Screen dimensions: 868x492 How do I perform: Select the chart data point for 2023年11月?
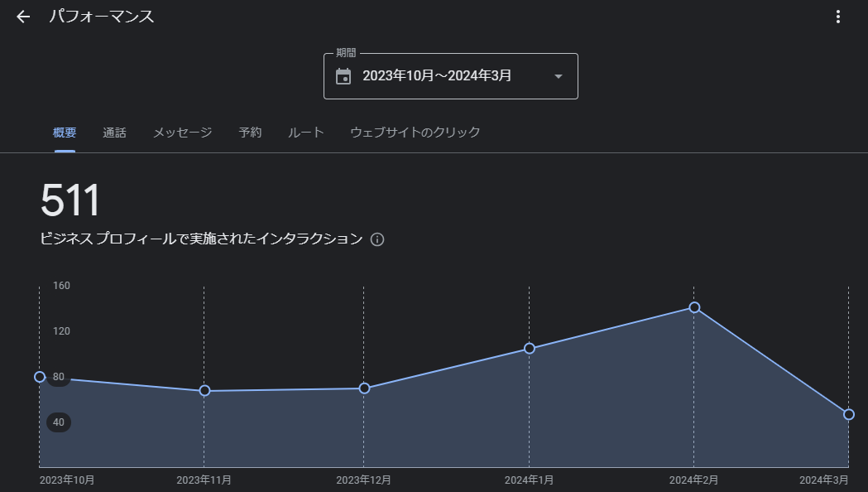[204, 391]
